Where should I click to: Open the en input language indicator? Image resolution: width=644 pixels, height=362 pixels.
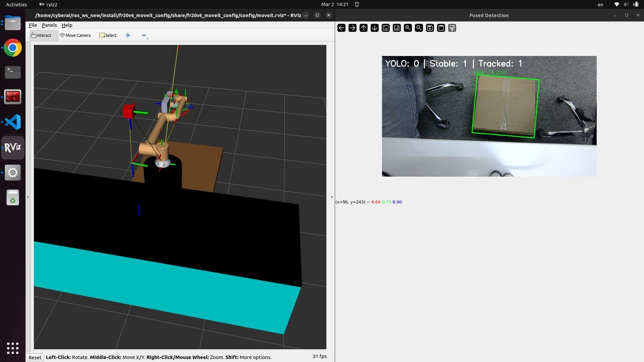(600, 4)
